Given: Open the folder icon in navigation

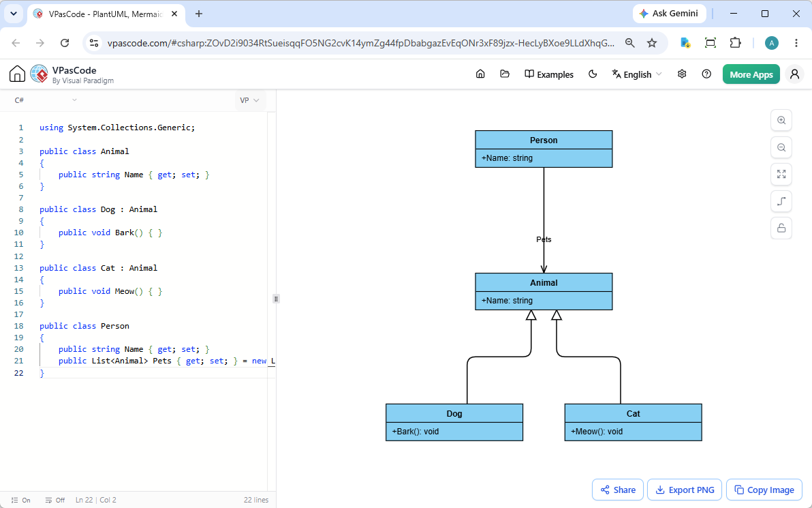Looking at the screenshot, I should (x=505, y=74).
